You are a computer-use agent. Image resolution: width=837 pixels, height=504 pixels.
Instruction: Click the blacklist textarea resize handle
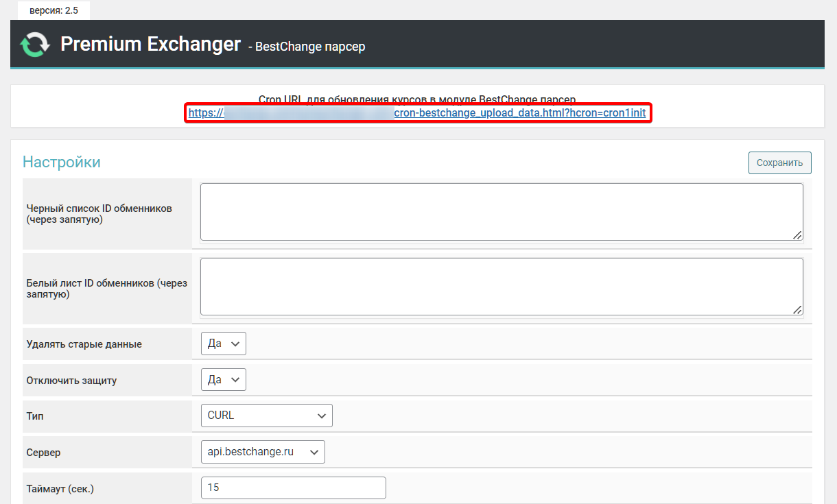tap(797, 235)
